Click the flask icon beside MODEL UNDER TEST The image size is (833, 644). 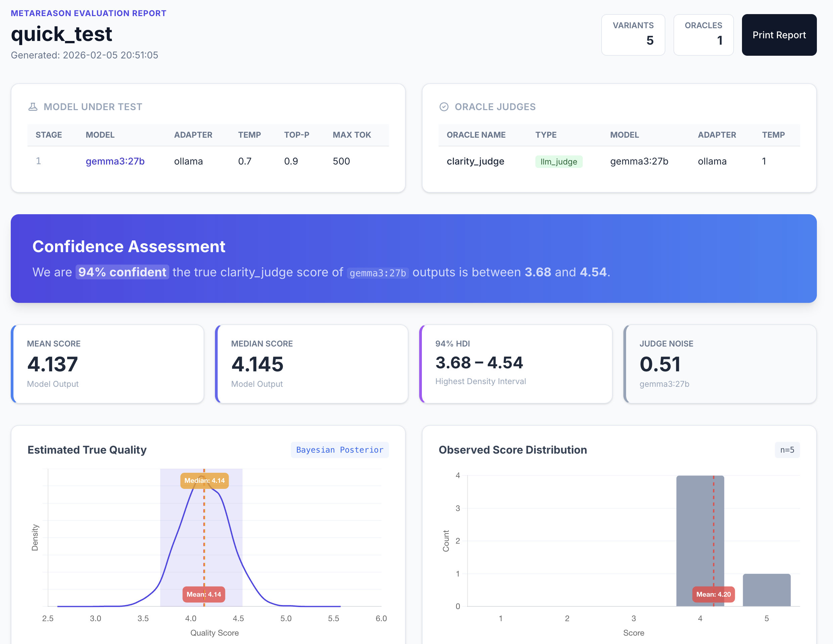[x=33, y=107]
